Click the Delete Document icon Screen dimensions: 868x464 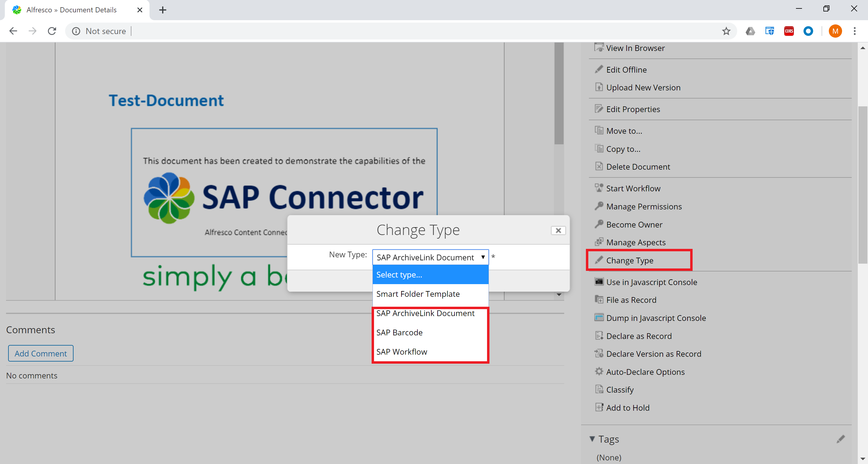[x=599, y=166]
